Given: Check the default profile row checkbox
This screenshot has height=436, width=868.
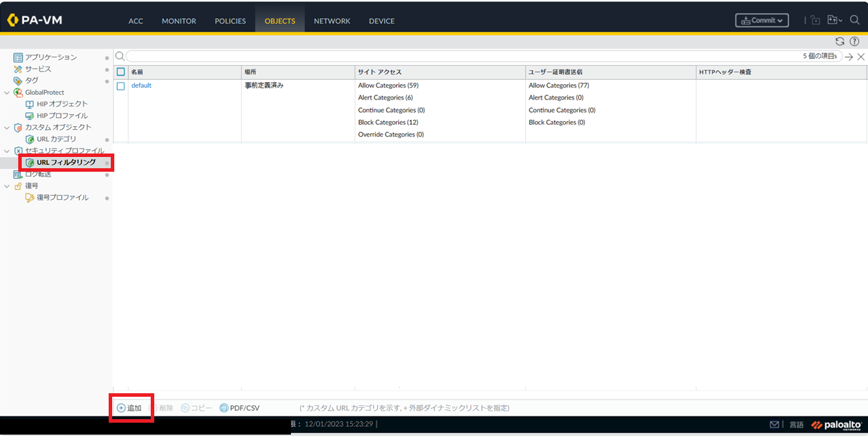Looking at the screenshot, I should tap(121, 86).
